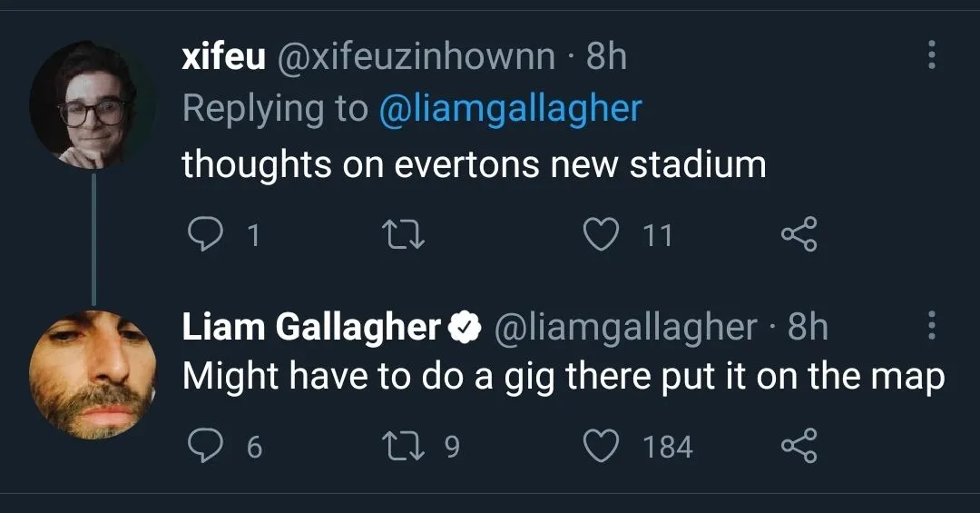
Task: Retweet xifeu's stadium tweet
Action: [399, 235]
